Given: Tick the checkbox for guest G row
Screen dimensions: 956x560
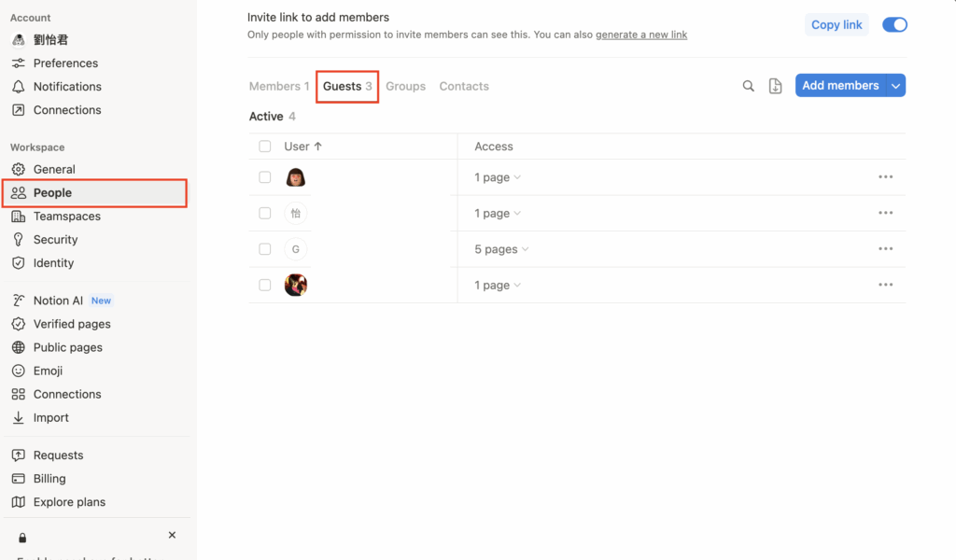Looking at the screenshot, I should [x=265, y=249].
